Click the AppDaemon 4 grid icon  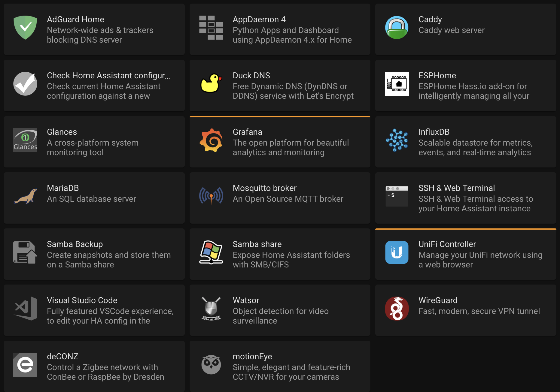tap(211, 28)
